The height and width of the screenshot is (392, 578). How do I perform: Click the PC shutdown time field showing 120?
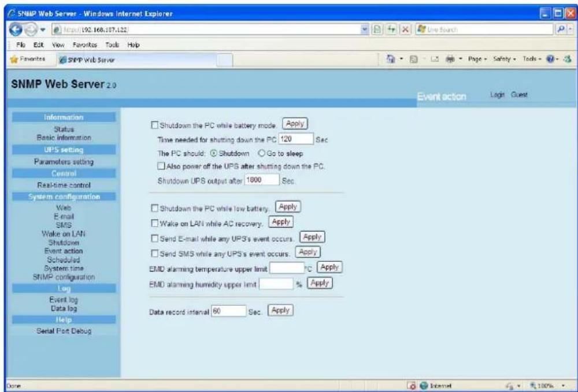tap(296, 139)
